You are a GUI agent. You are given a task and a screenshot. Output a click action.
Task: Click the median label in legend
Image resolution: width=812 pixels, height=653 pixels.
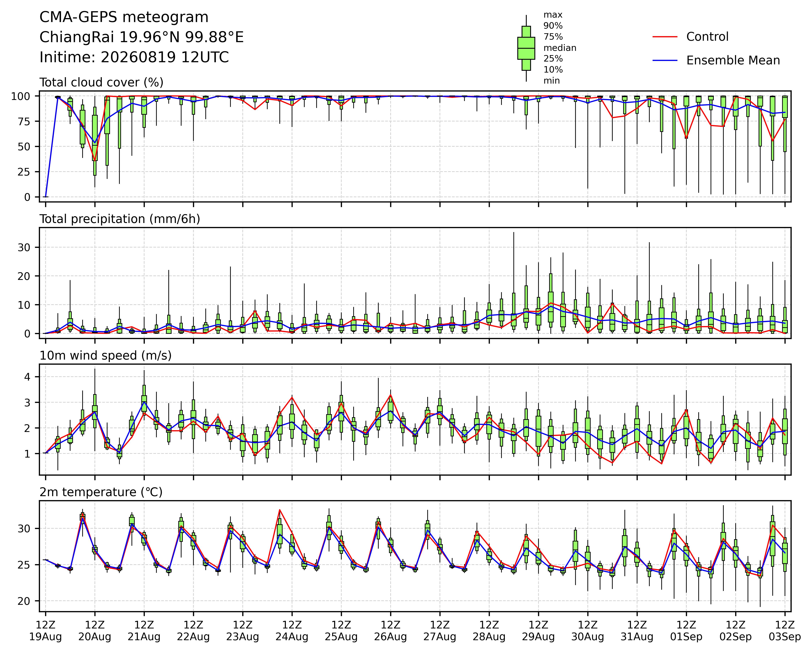click(560, 48)
